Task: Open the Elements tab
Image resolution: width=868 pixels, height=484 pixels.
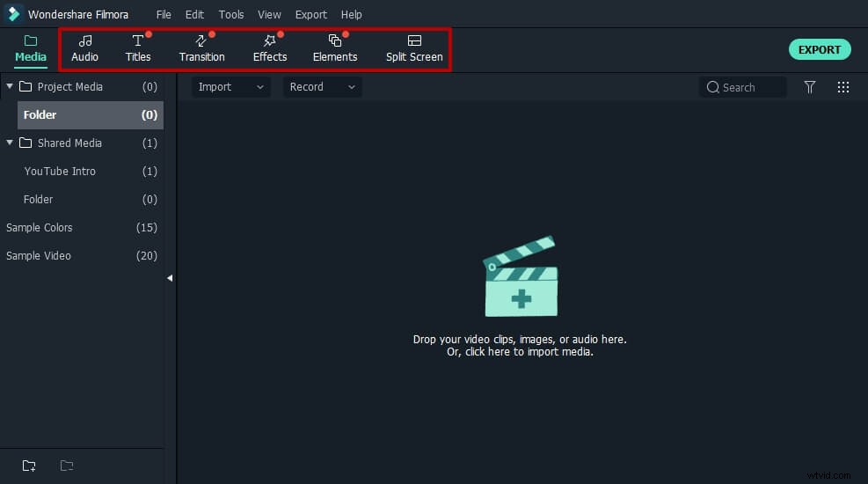Action: [335, 48]
